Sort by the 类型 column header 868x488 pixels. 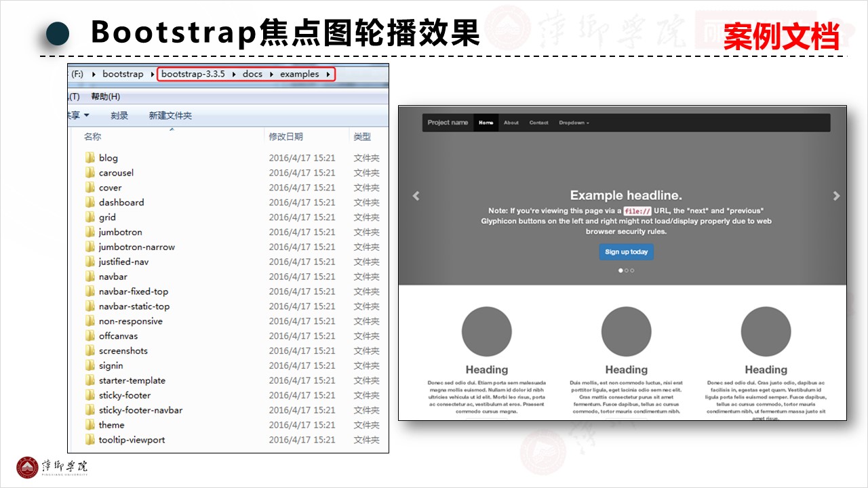[x=362, y=136]
